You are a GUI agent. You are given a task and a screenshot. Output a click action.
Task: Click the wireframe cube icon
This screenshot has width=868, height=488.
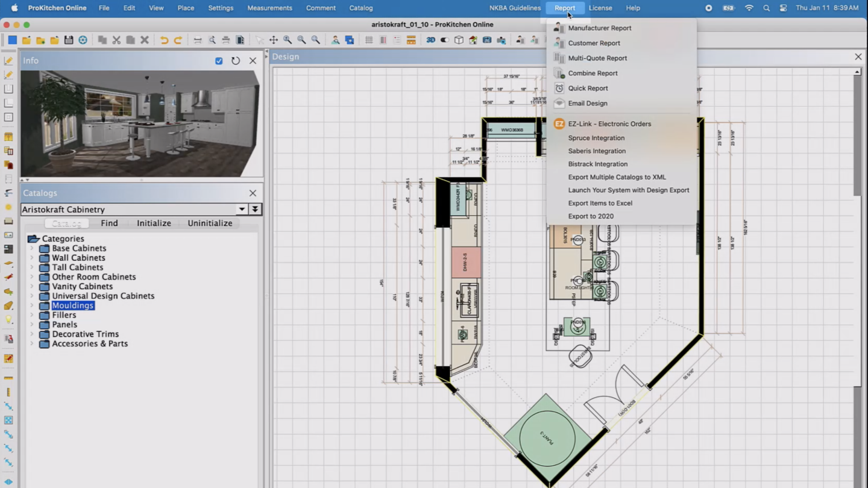[459, 40]
